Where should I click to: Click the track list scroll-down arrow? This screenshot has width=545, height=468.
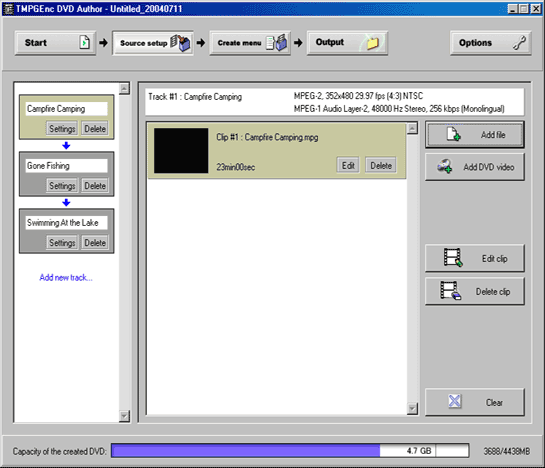124,416
